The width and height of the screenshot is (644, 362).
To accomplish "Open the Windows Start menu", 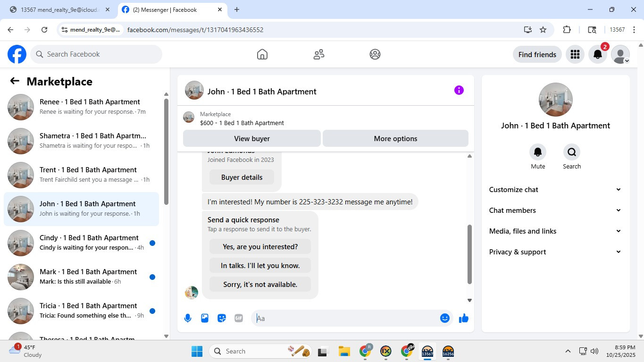I will click(197, 351).
